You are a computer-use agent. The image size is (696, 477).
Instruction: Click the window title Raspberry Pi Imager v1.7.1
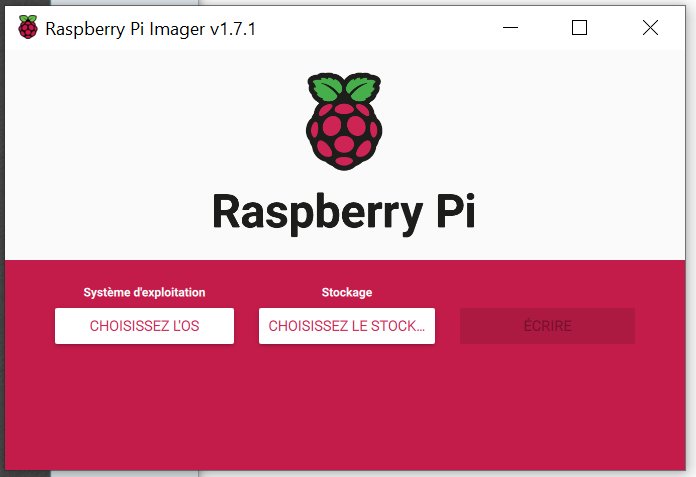click(150, 29)
